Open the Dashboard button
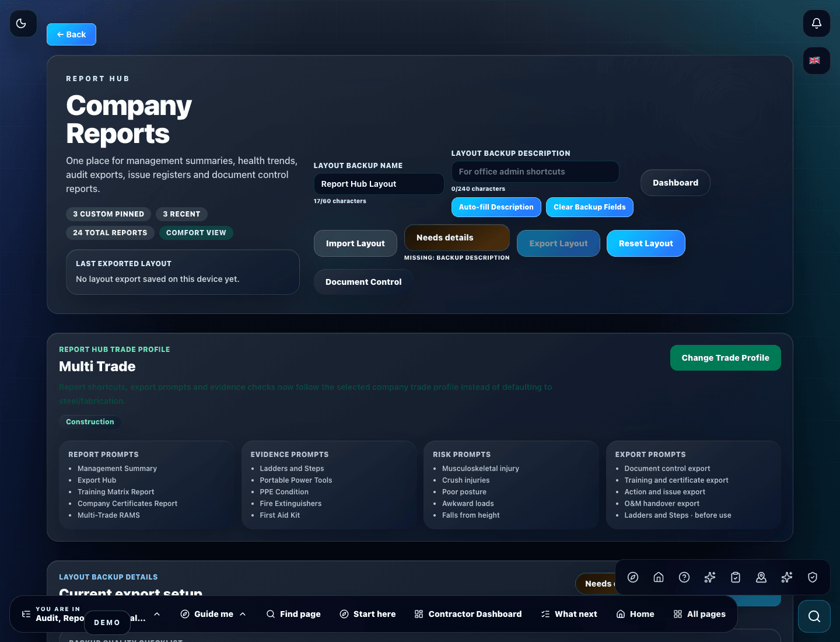 [x=675, y=183]
